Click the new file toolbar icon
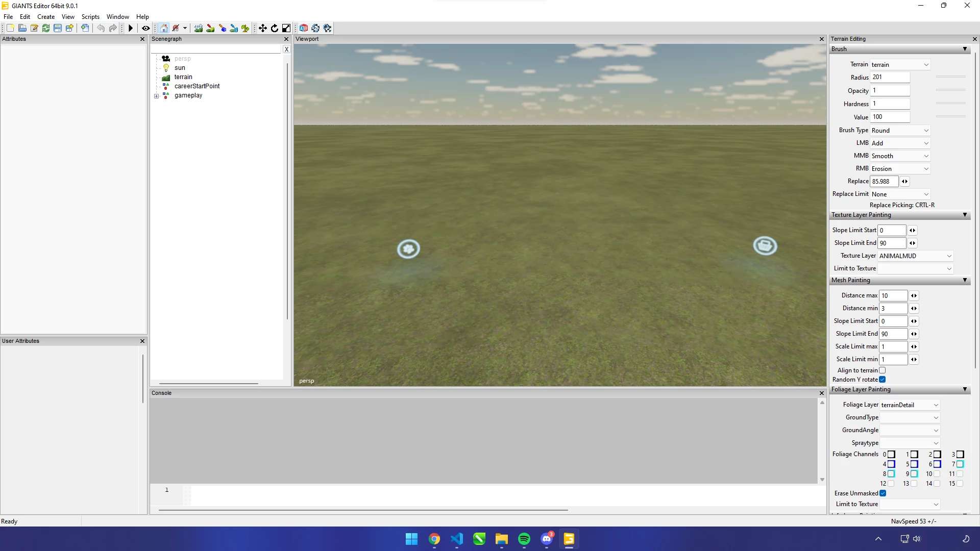The image size is (980, 551). coord(10,29)
